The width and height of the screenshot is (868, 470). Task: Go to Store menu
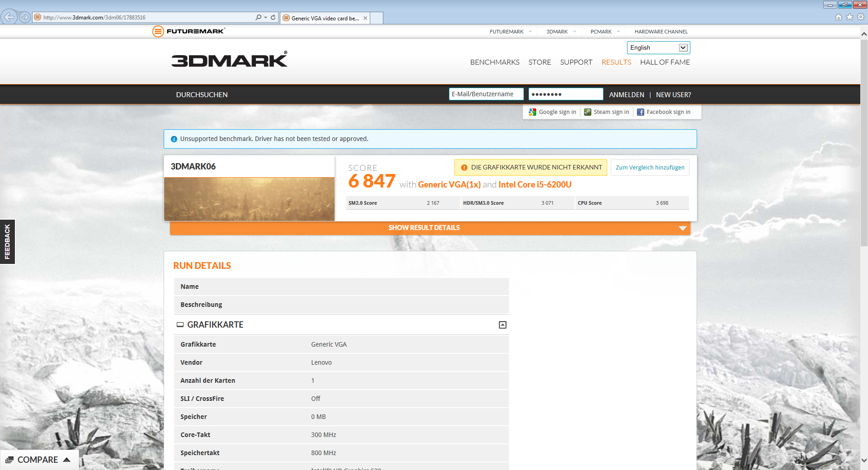click(540, 62)
